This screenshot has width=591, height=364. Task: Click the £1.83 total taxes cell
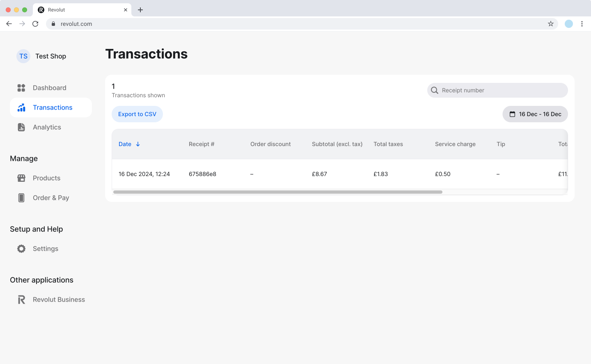(380, 174)
